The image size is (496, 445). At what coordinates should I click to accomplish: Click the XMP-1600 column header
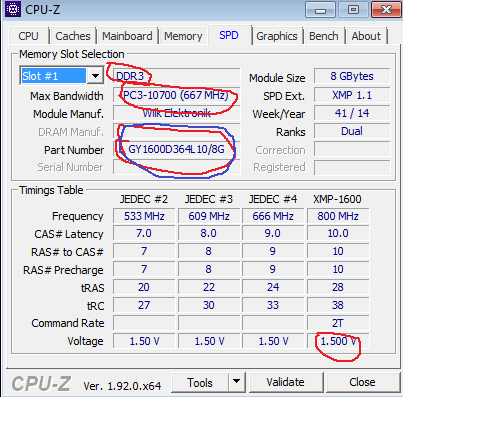click(337, 199)
